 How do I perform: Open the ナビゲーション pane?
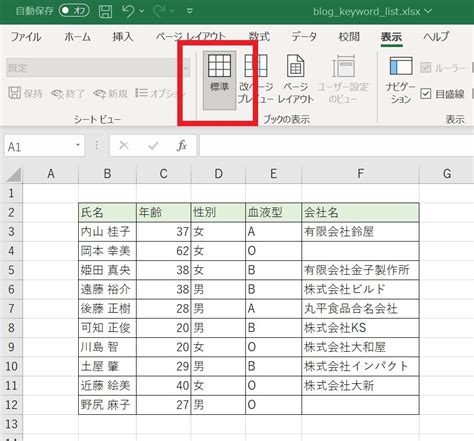click(x=401, y=80)
